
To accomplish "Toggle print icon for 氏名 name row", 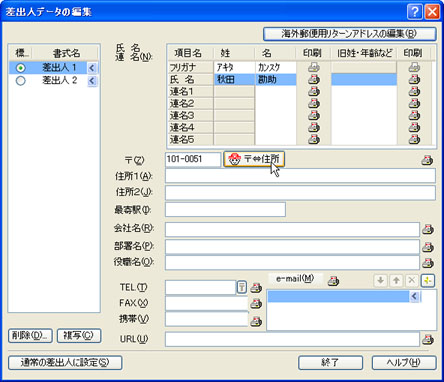I will pos(313,79).
